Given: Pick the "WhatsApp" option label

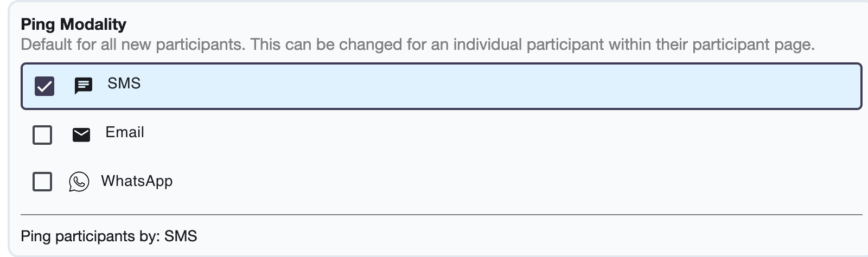Looking at the screenshot, I should coord(137,181).
